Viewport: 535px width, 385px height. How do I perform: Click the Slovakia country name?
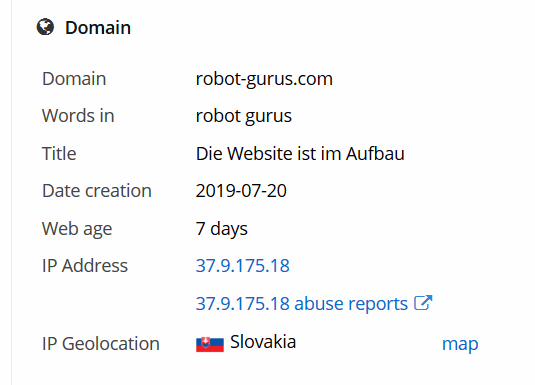click(x=263, y=342)
